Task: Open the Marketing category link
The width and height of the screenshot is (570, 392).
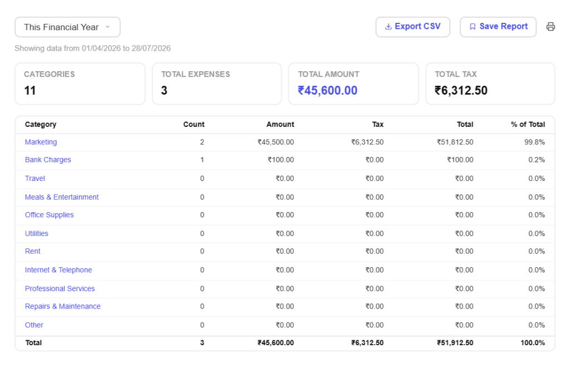Action: (x=41, y=142)
